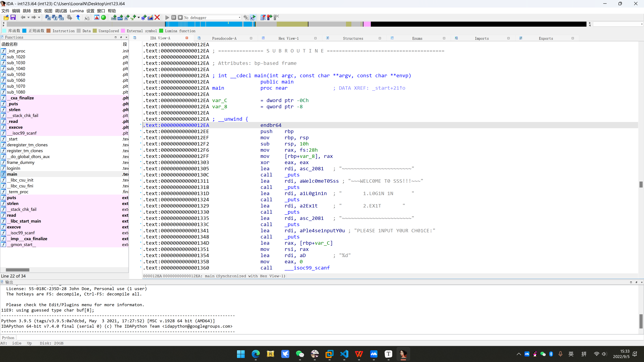Click the add breakpoint icon
Image resolution: width=644 pixels, height=362 pixels.
270,17
